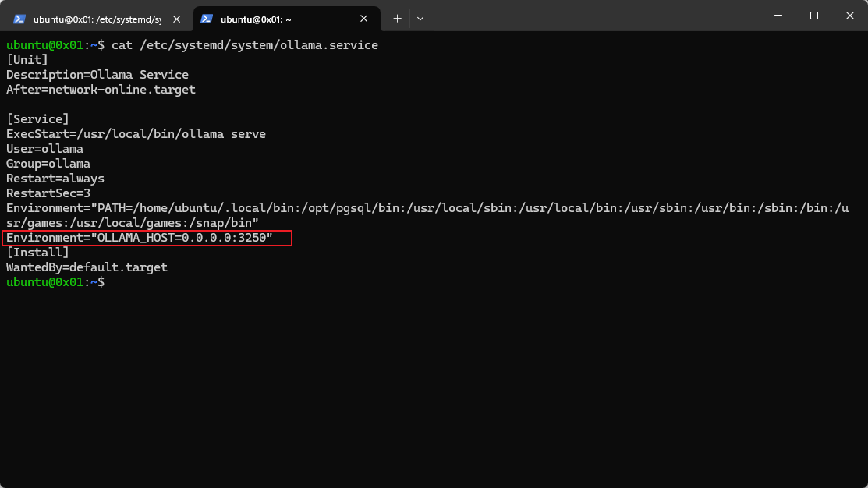Select the ubuntu@0x01: ~ tab
This screenshot has width=868, height=488.
click(x=287, y=19)
